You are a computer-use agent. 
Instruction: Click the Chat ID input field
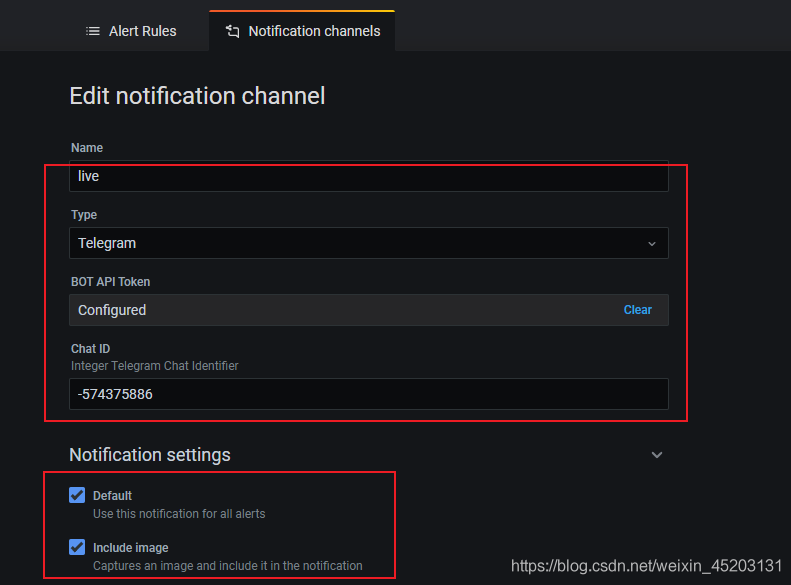369,394
